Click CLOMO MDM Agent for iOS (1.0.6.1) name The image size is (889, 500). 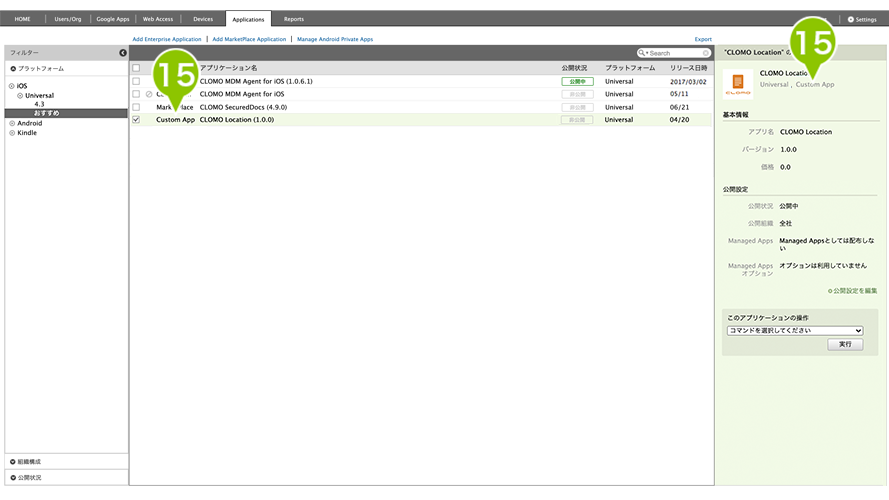point(256,81)
